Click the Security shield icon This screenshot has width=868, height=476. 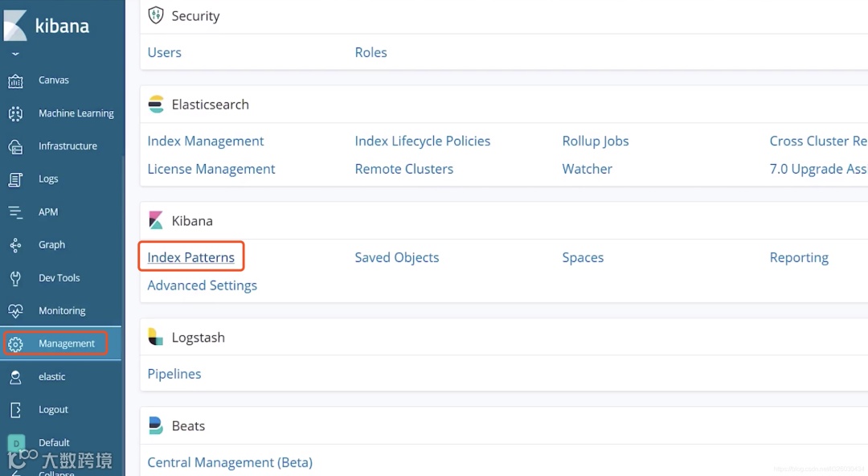point(156,15)
